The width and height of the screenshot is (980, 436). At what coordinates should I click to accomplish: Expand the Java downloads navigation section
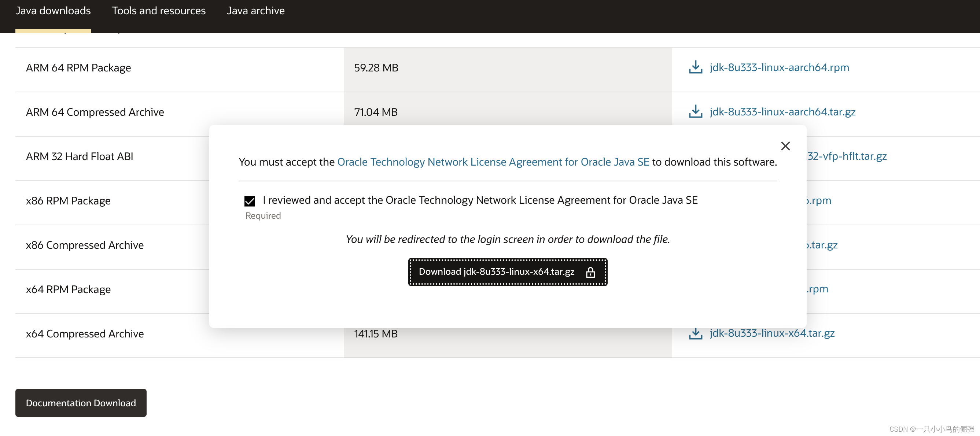click(x=52, y=11)
